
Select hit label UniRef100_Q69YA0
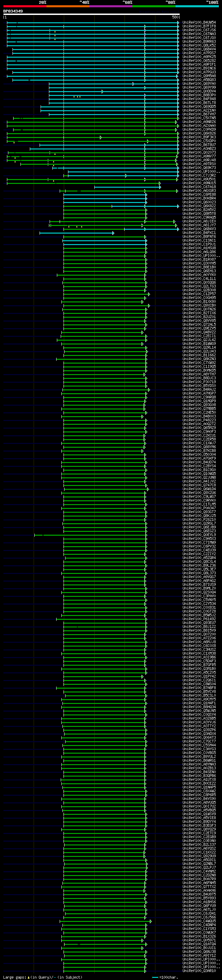[199, 84]
